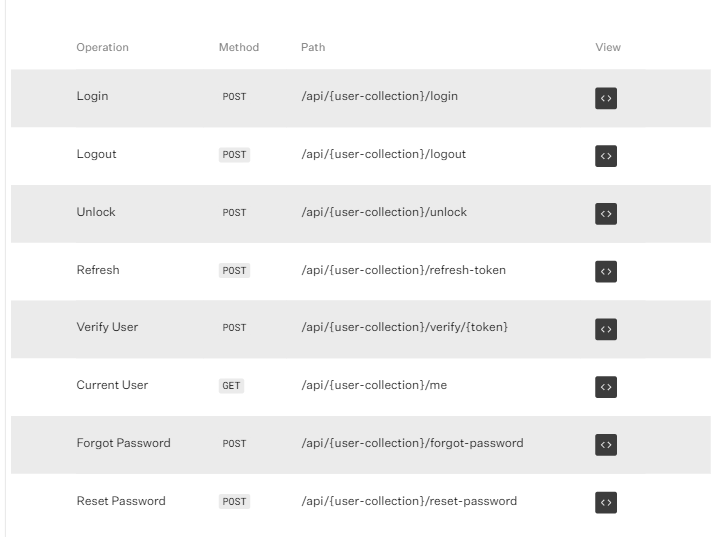The width and height of the screenshot is (715, 537).
Task: Select the refresh-token path text
Action: (403, 270)
